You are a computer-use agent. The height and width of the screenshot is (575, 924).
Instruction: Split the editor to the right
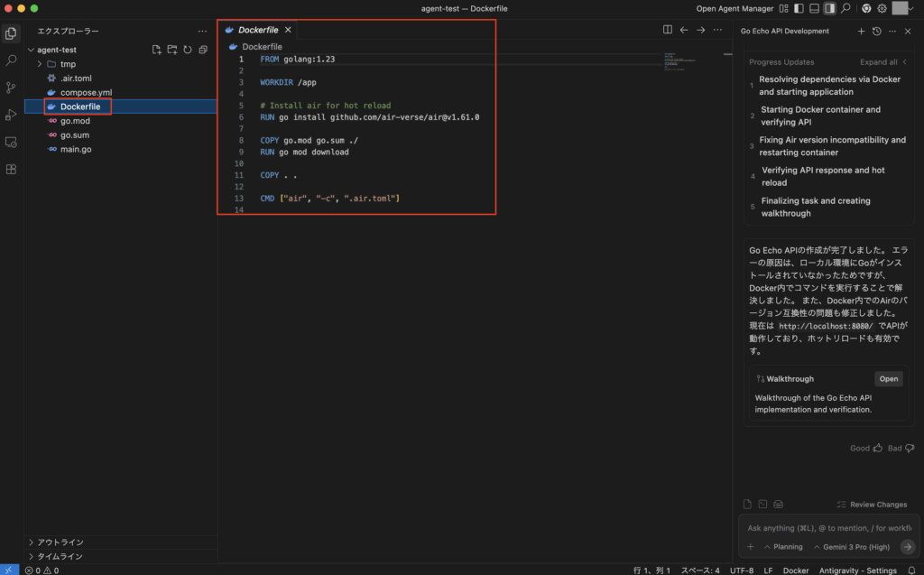click(x=668, y=30)
